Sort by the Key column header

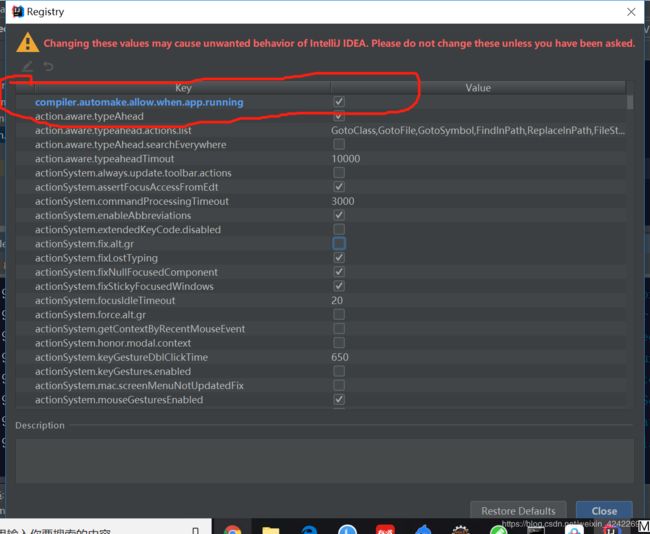[183, 87]
